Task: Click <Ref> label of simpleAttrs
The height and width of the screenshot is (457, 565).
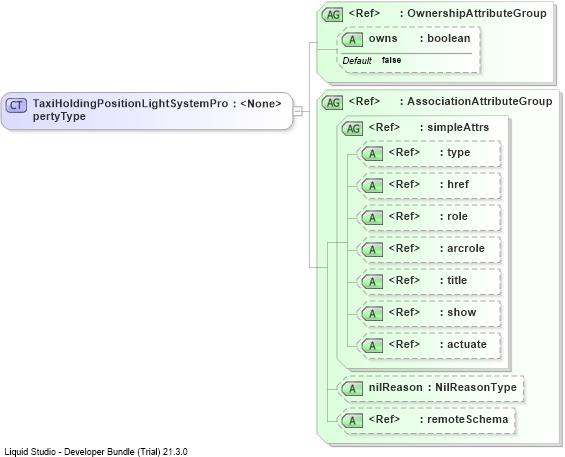Action: coord(384,127)
